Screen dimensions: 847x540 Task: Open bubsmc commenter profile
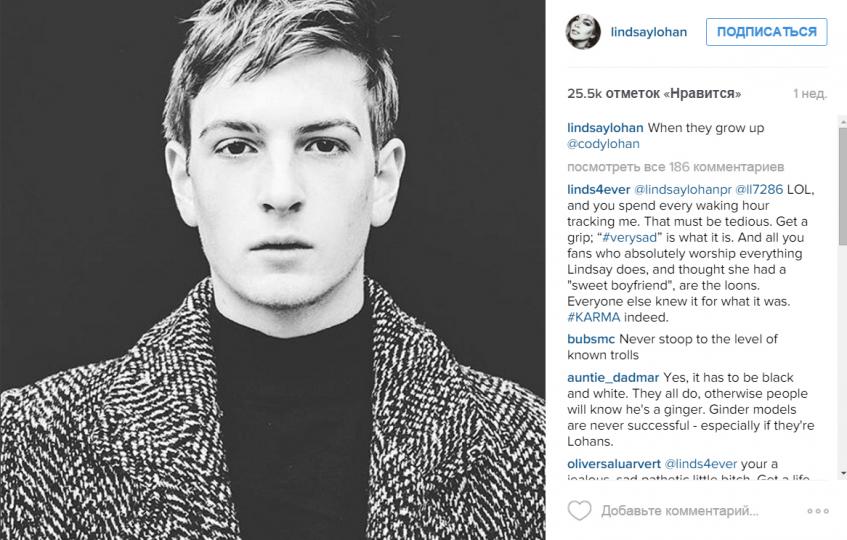[591, 339]
